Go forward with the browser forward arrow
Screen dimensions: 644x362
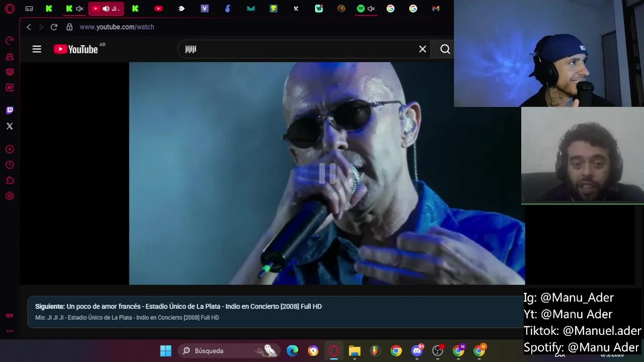pyautogui.click(x=41, y=27)
